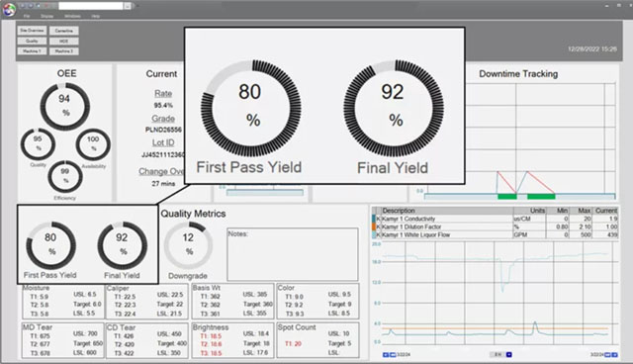
Task: Click the Description column header
Action: 447,211
